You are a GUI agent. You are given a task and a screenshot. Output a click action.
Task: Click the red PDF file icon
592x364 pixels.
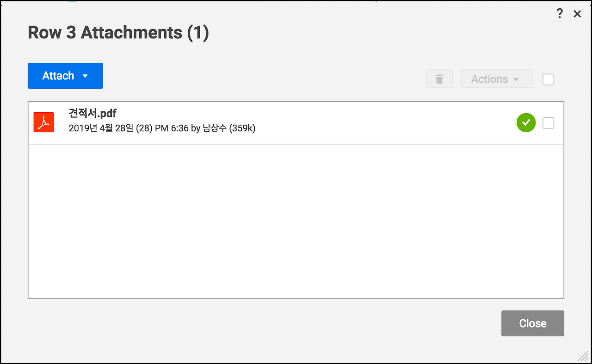(x=43, y=122)
